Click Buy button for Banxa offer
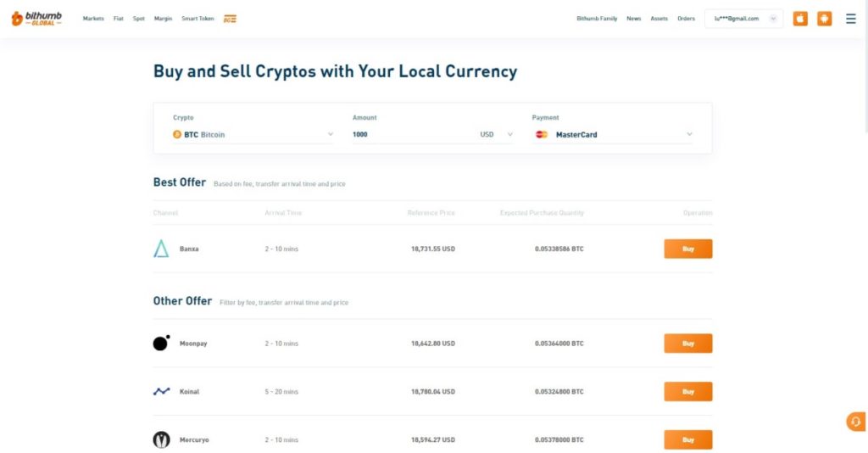The width and height of the screenshot is (868, 453). [x=687, y=249]
